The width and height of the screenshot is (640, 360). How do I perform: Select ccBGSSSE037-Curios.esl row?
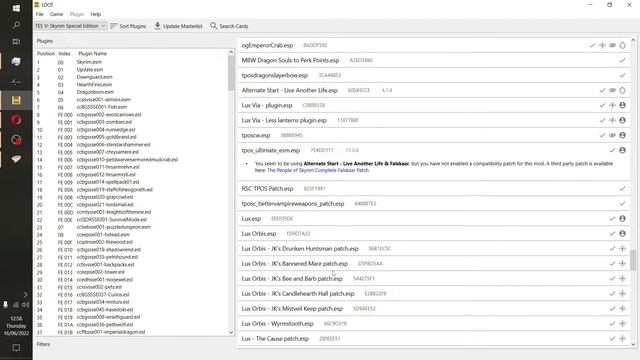click(x=103, y=295)
